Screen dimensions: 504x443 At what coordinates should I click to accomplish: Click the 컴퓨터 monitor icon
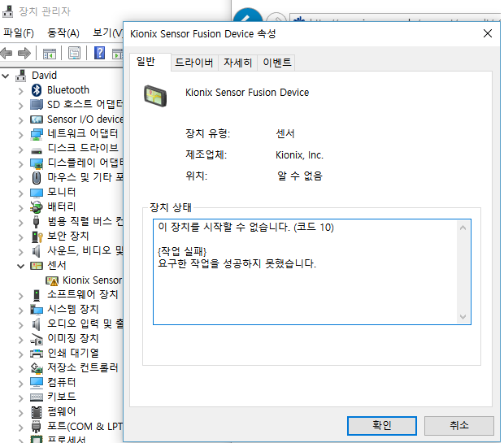tap(37, 383)
